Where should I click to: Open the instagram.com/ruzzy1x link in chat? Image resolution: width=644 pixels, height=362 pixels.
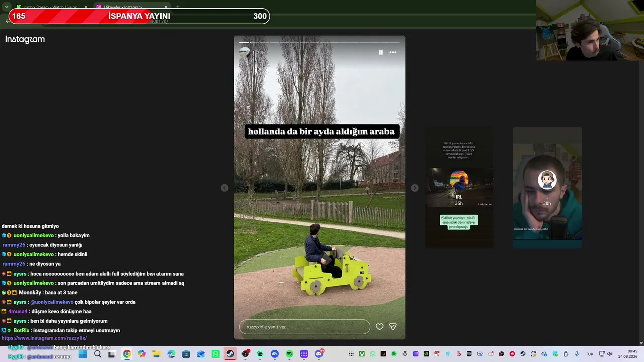click(44, 338)
